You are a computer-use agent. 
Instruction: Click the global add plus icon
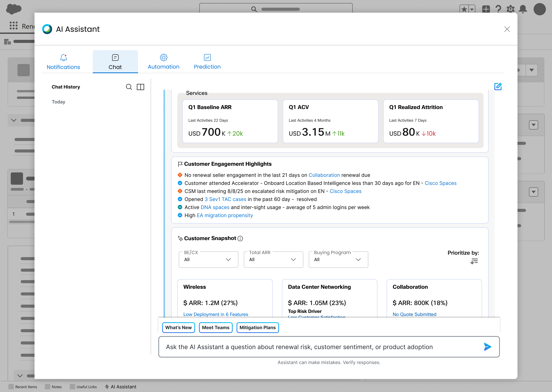[486, 9]
